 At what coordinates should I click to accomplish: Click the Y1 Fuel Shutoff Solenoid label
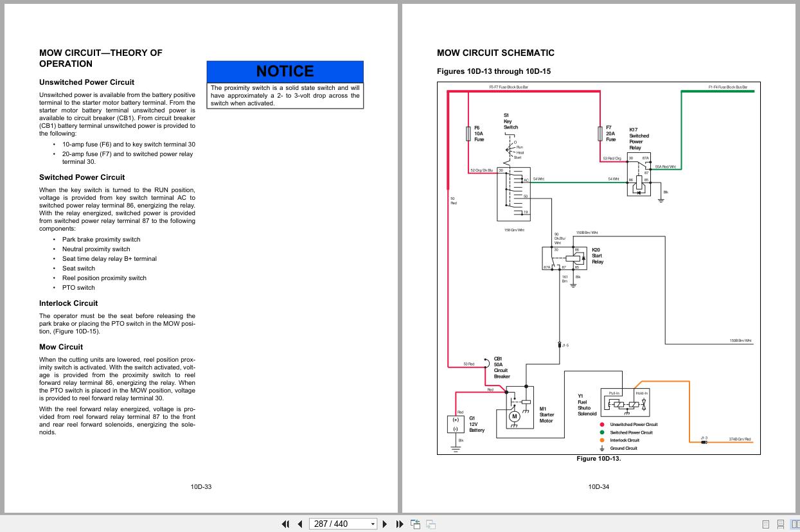coord(587,405)
